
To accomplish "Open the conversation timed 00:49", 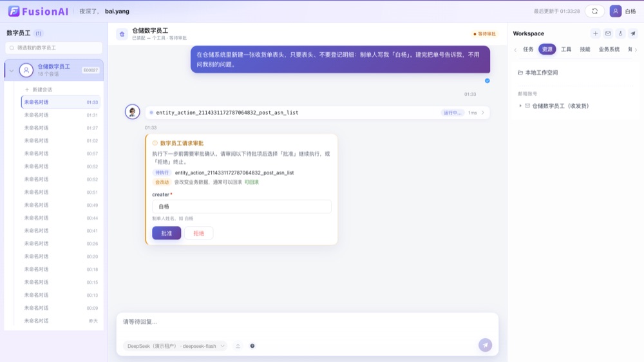I will point(61,205).
